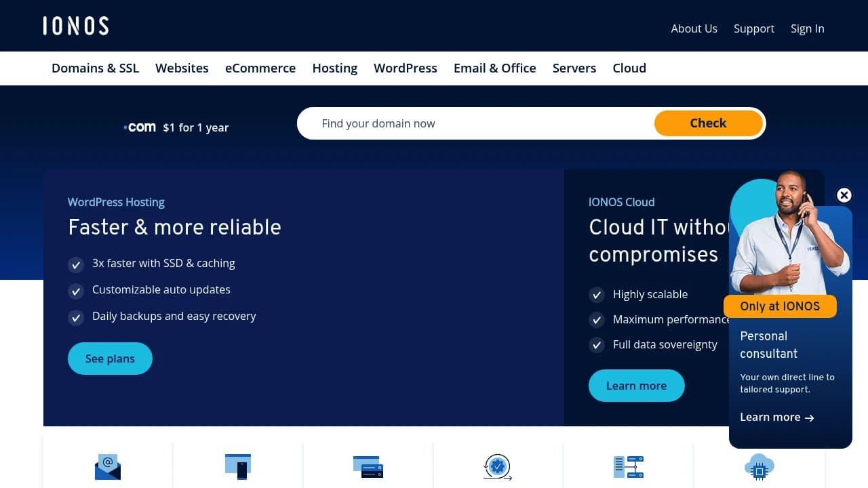Click Learn more under IONOS Cloud
This screenshot has width=868, height=488.
click(x=636, y=386)
